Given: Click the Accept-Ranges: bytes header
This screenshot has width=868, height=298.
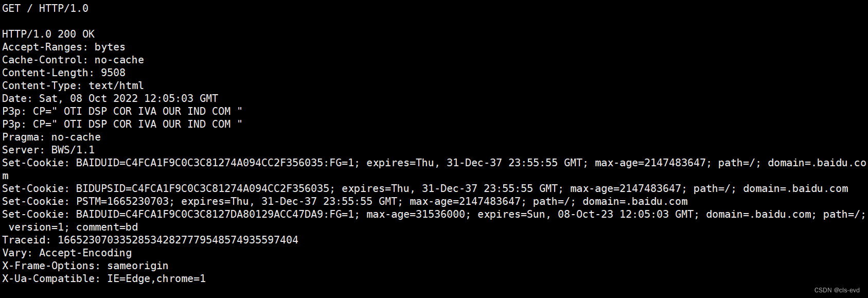Looking at the screenshot, I should point(64,47).
